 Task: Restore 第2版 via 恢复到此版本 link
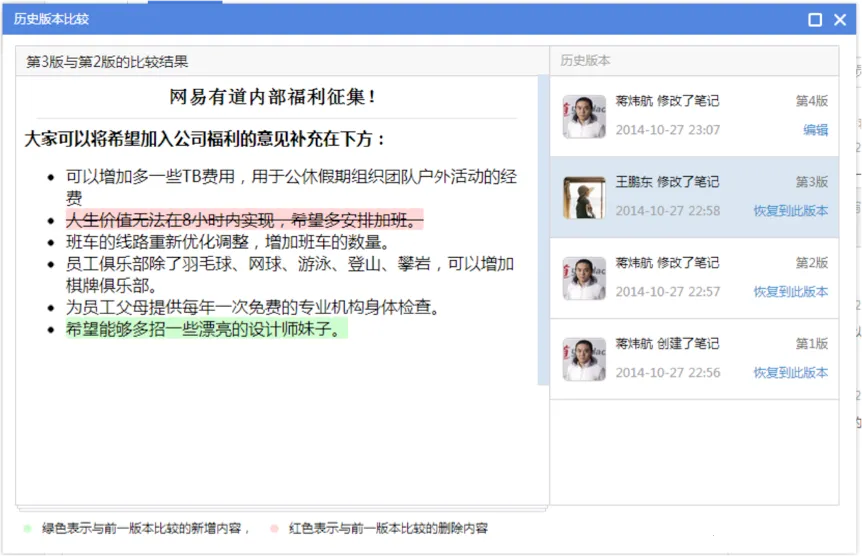coord(791,291)
